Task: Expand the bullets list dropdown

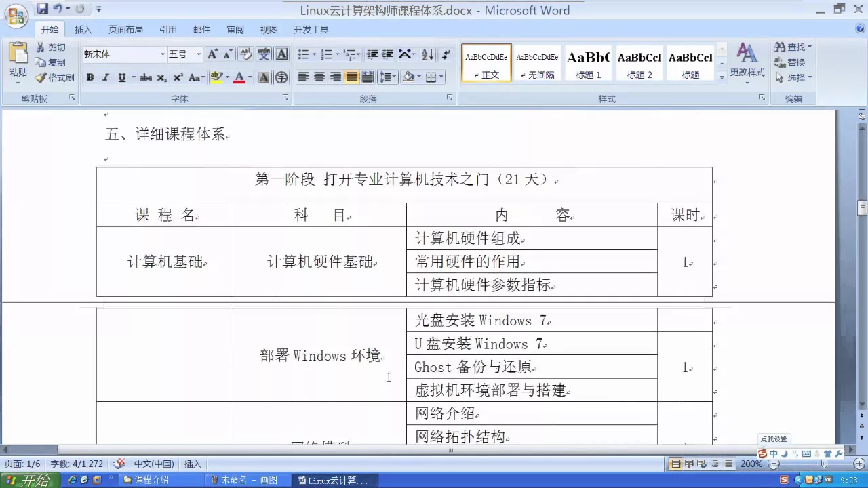Action: pos(314,54)
